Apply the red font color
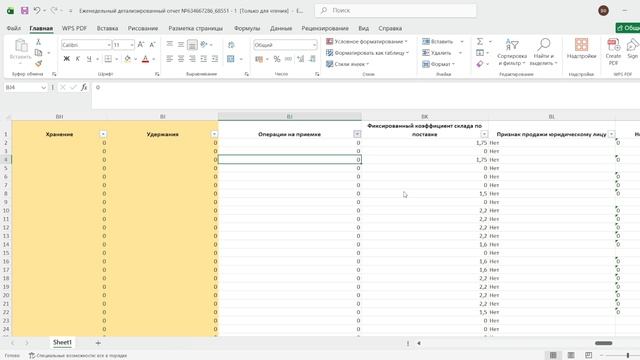Screen dimensions: 640x360 (x=145, y=59)
